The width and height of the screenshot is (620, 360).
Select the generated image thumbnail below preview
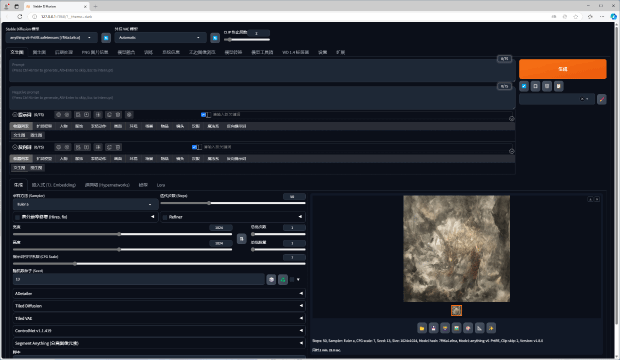click(x=456, y=311)
